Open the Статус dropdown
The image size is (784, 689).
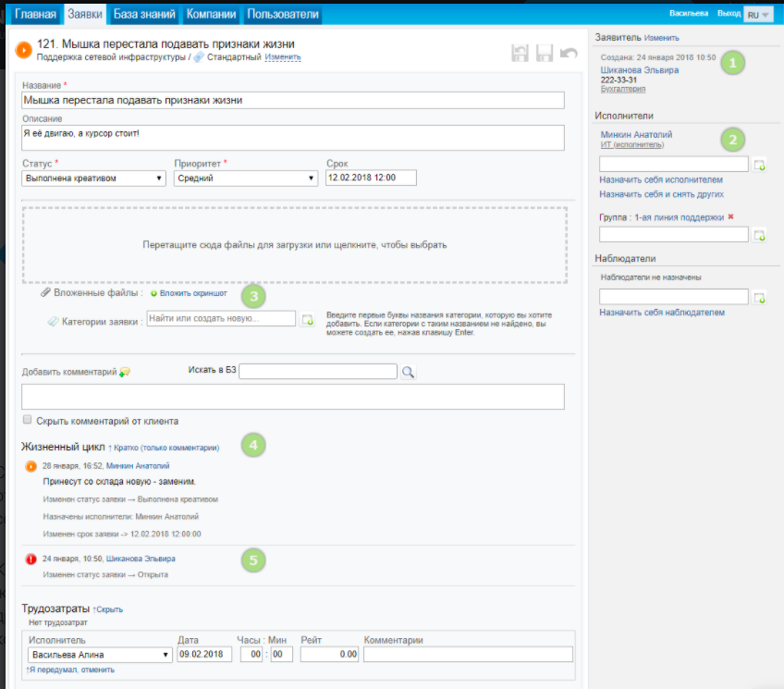[x=93, y=178]
